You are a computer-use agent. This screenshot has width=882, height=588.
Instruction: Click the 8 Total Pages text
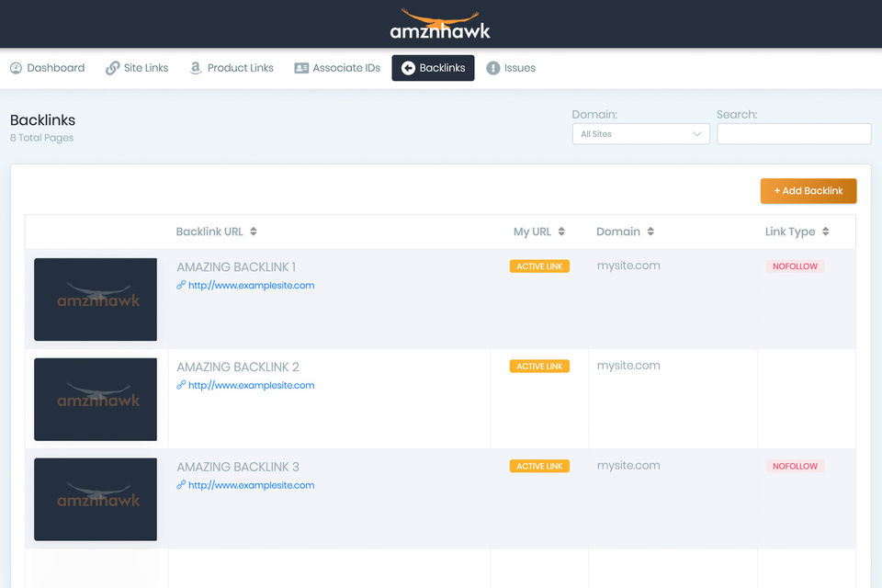click(41, 138)
